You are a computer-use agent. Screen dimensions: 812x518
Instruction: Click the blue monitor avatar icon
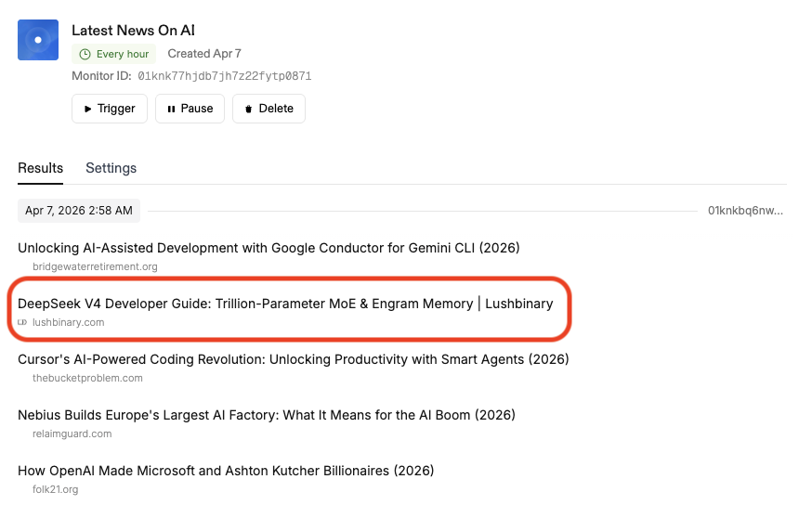click(x=38, y=40)
